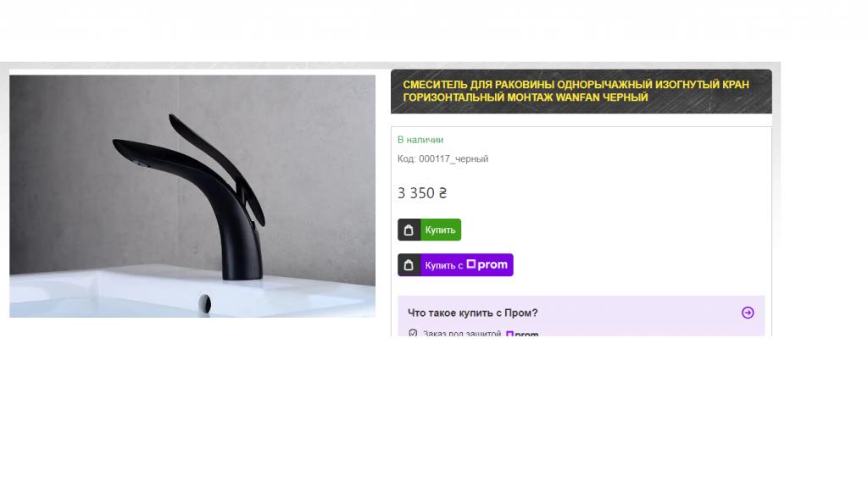868x488 pixels.
Task: Click the price 3 350
Action: (416, 193)
